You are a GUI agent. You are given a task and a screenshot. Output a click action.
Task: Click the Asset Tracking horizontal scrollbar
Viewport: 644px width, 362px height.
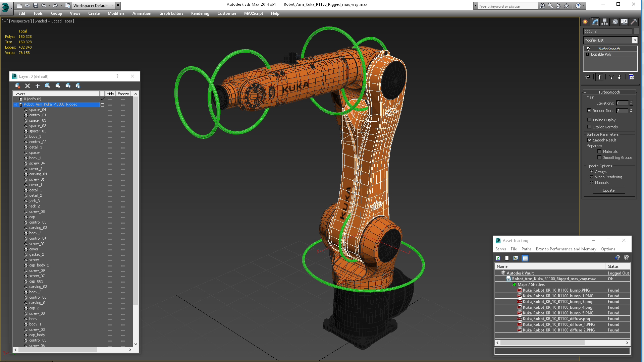[542, 343]
